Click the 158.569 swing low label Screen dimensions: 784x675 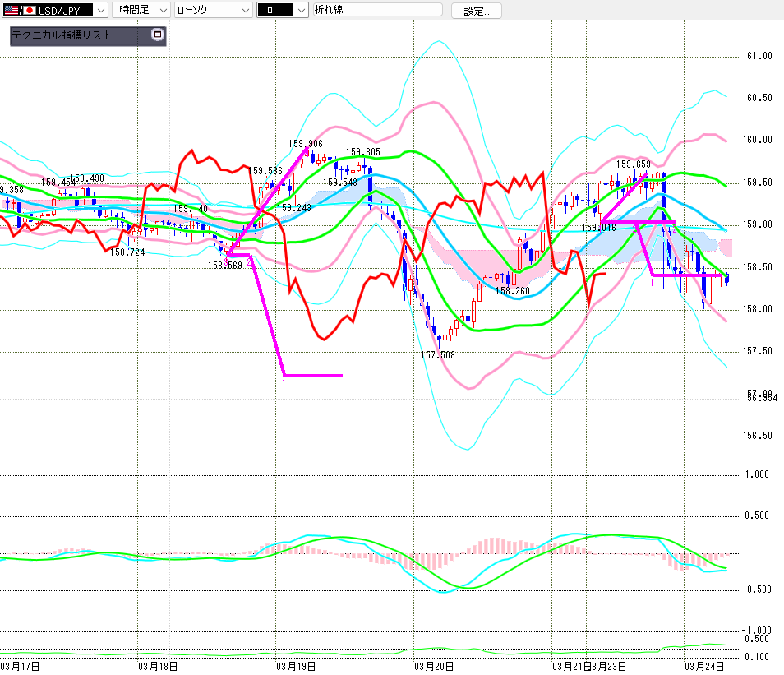[x=224, y=266]
